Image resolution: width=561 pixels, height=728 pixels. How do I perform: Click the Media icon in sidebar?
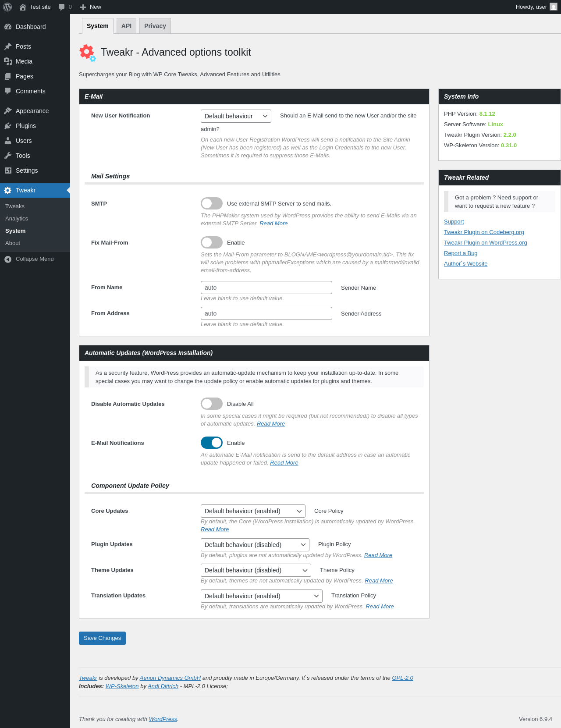(8, 61)
